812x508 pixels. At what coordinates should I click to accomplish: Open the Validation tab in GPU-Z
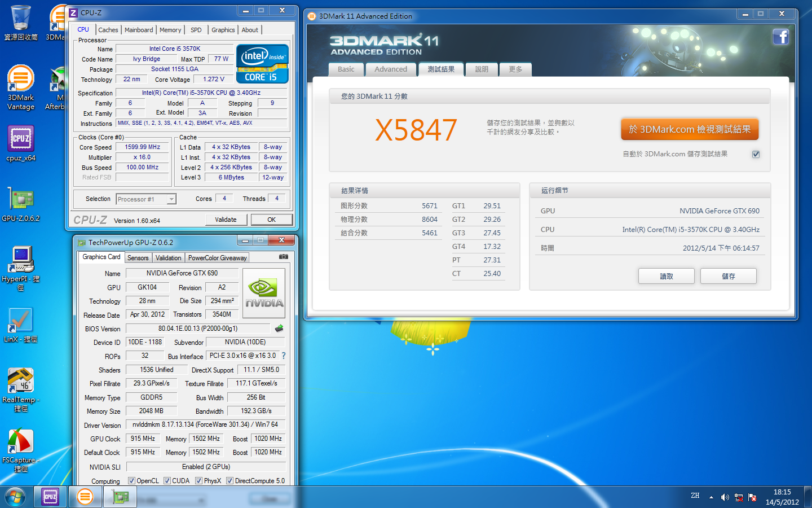(x=169, y=258)
